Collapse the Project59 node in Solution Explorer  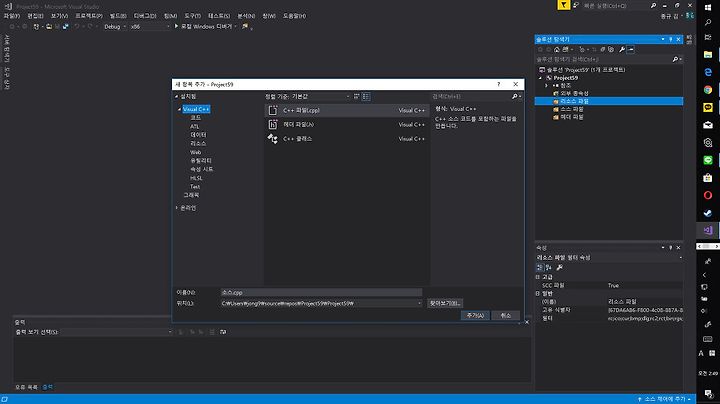[540, 78]
